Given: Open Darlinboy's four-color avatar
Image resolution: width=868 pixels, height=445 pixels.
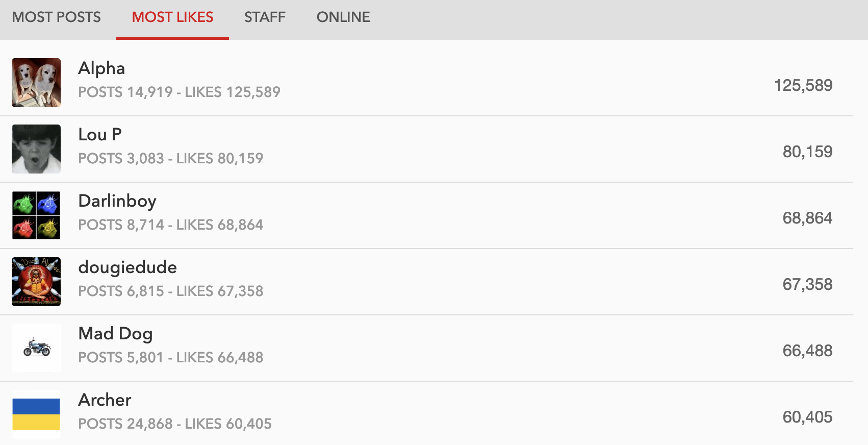Looking at the screenshot, I should [36, 215].
